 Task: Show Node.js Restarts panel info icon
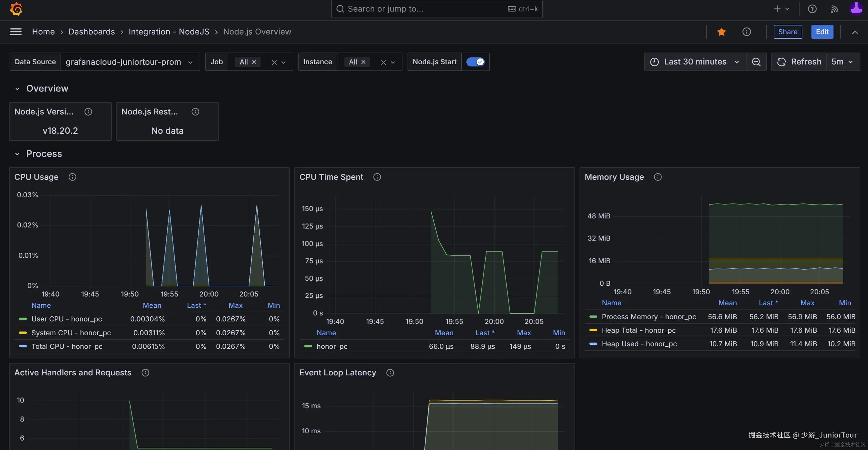coord(195,112)
